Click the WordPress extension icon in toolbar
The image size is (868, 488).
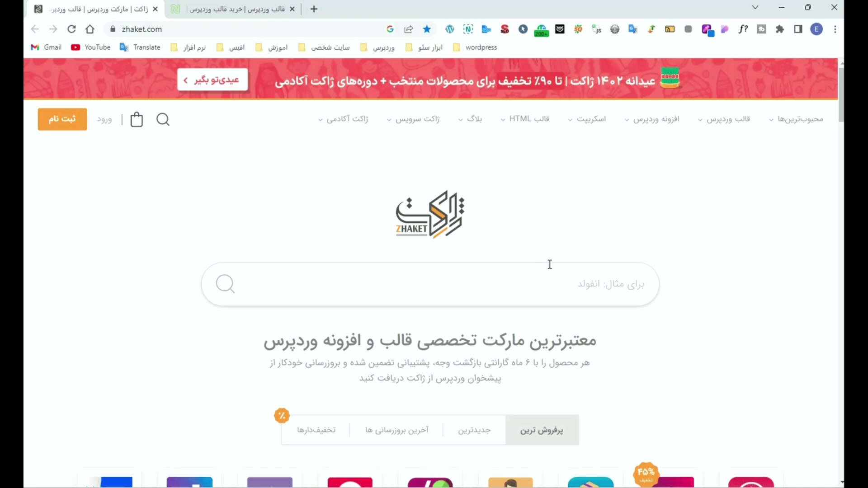pos(449,29)
